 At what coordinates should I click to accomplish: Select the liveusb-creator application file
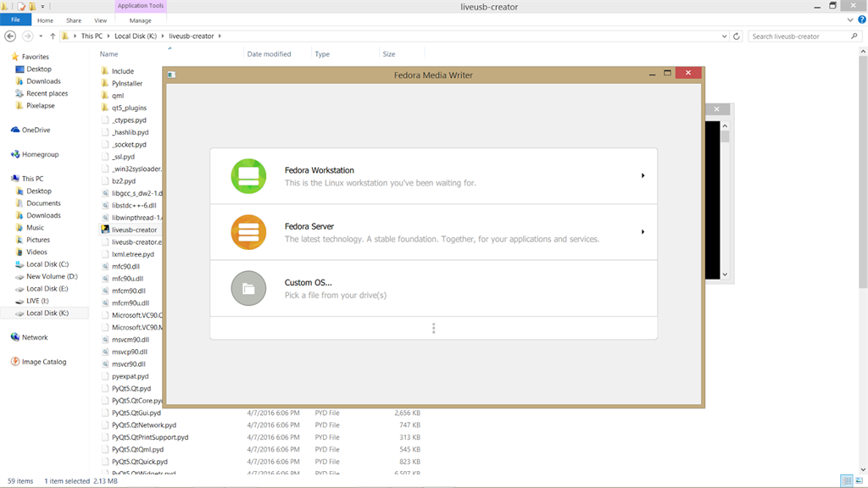[x=134, y=230]
